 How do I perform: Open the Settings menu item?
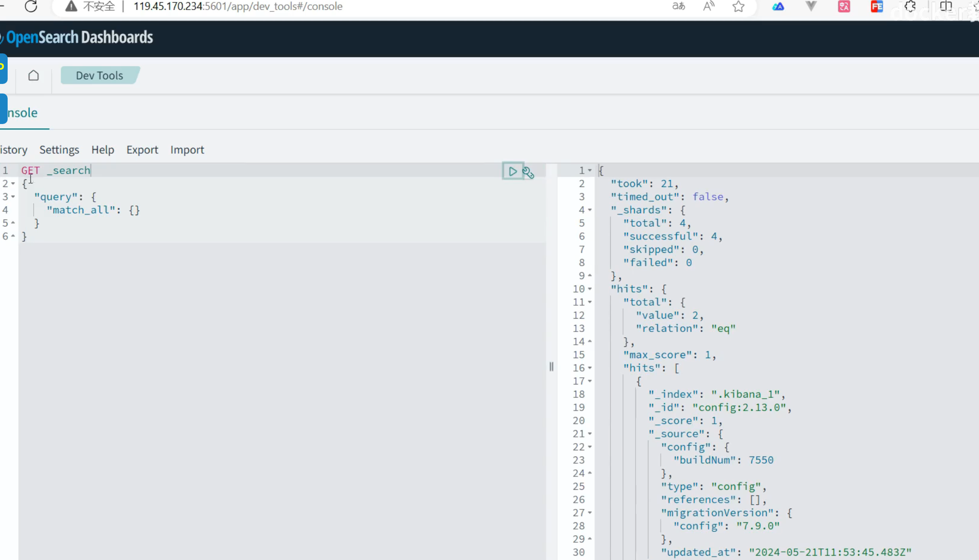point(59,150)
